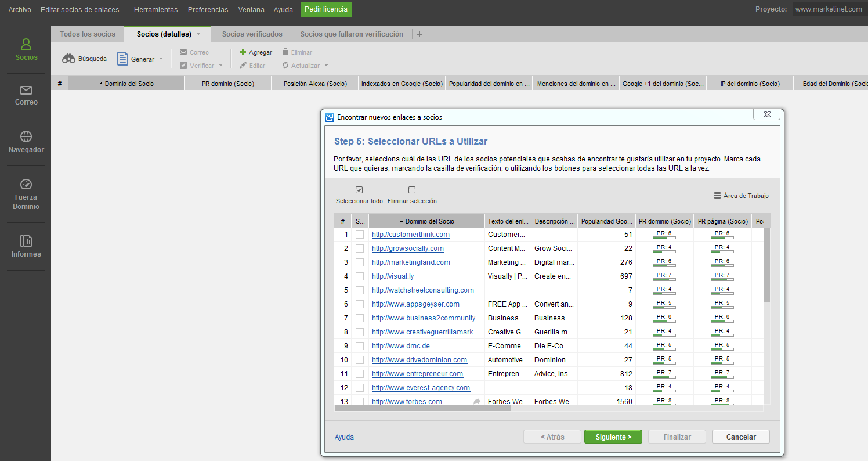Click the Eliminar trash icon

click(285, 52)
